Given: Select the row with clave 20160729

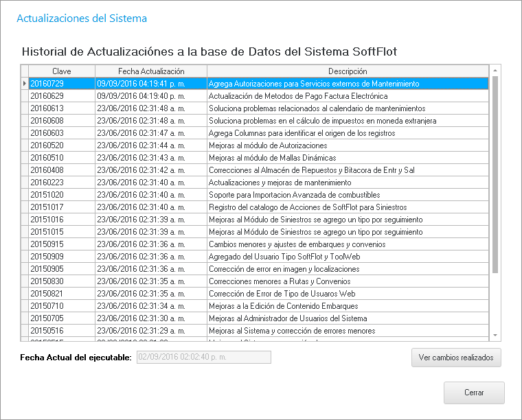Looking at the screenshot, I should (61, 84).
